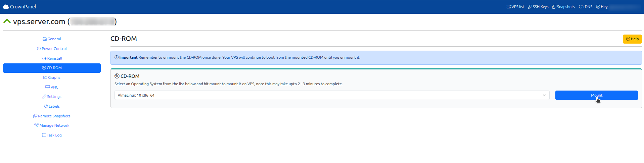
Task: Open Task Log in the sidebar
Action: click(52, 135)
